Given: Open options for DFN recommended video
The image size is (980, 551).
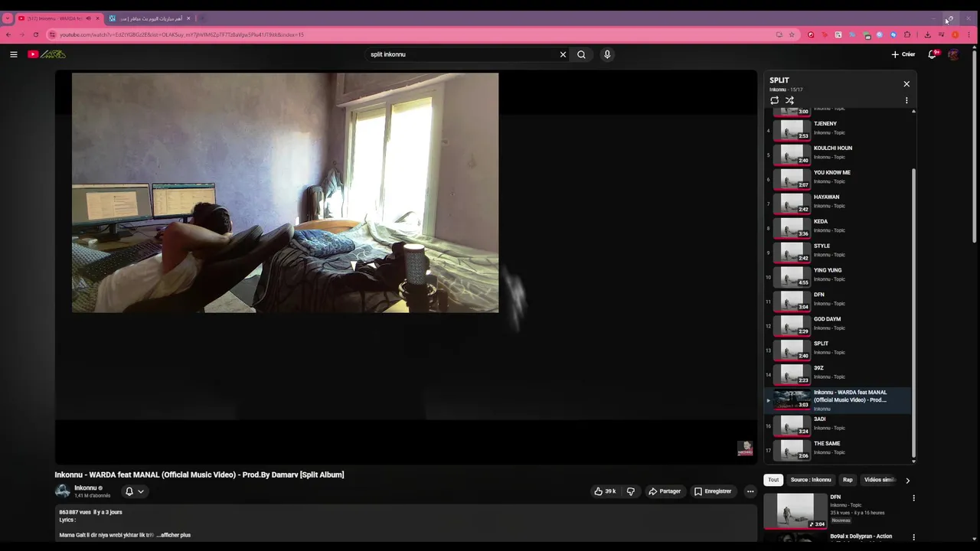Looking at the screenshot, I should tap(913, 498).
